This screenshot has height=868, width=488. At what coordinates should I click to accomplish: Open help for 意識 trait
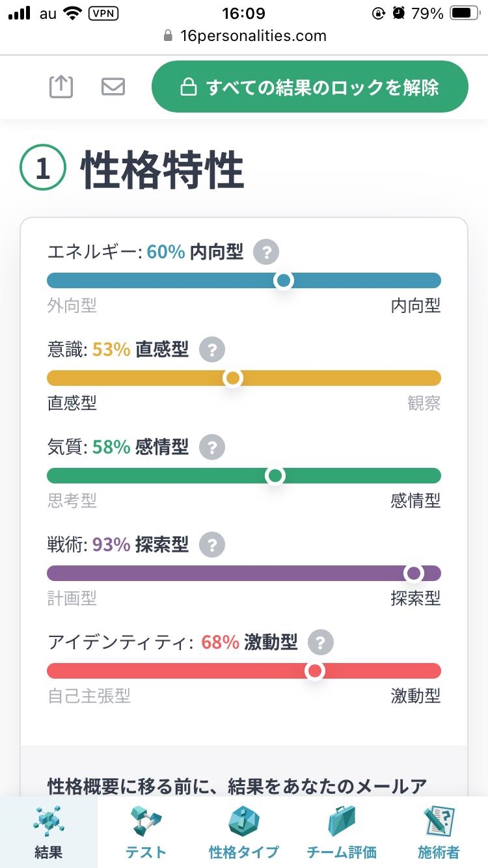point(211,350)
